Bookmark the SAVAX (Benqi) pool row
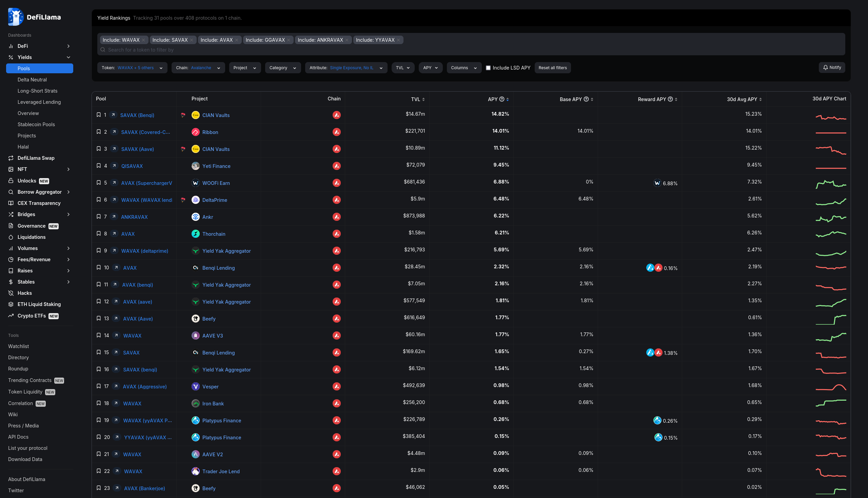 tap(98, 115)
